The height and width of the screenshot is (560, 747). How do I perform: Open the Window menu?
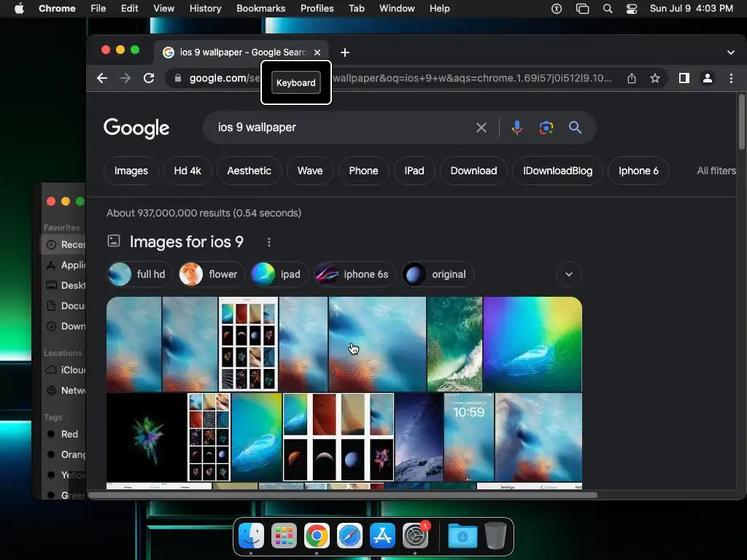(397, 9)
